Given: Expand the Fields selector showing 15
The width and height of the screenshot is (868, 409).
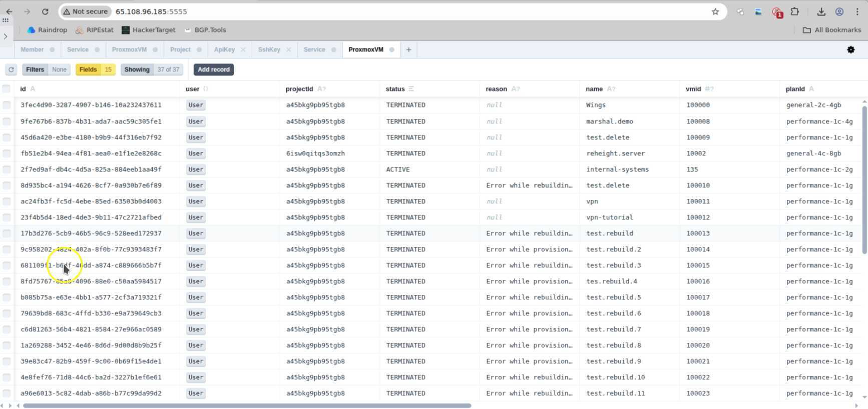Looking at the screenshot, I should (95, 69).
